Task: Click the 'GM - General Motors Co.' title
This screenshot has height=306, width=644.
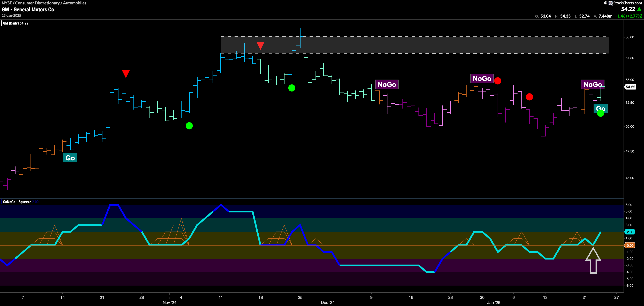Action: [x=28, y=10]
